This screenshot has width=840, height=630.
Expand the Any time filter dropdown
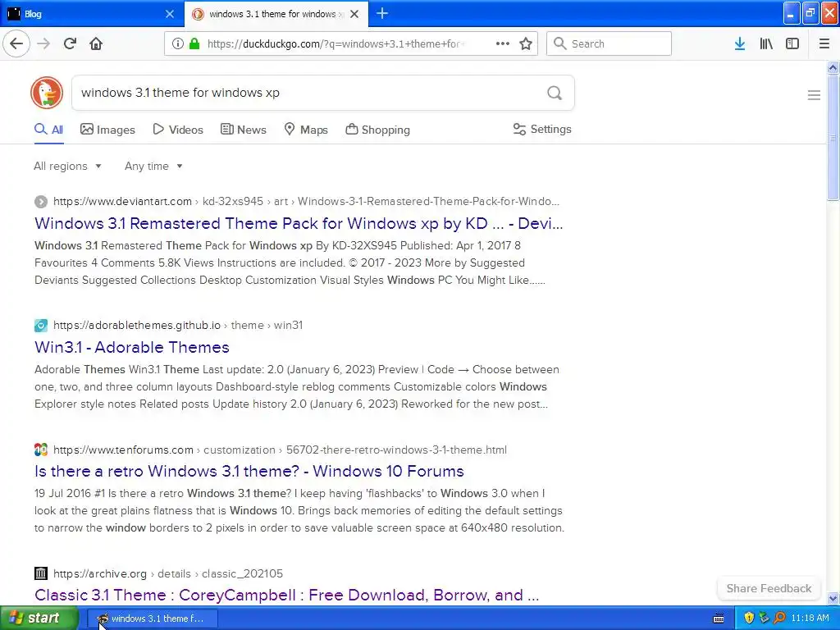coord(153,166)
